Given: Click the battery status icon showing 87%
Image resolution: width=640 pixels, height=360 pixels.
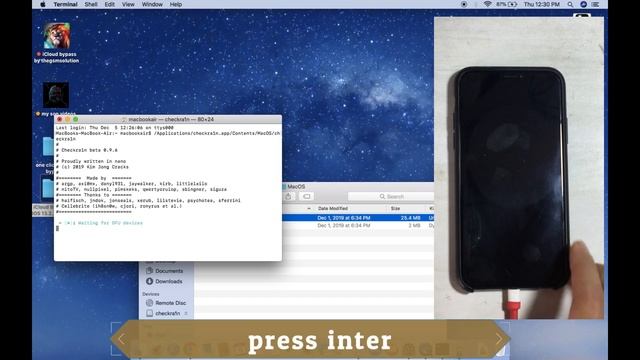Looking at the screenshot, I should [x=507, y=4].
